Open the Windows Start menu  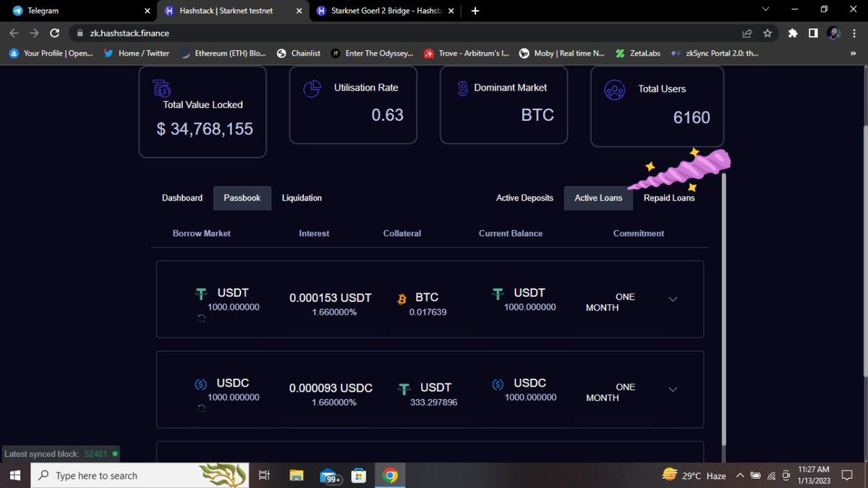[x=16, y=476]
